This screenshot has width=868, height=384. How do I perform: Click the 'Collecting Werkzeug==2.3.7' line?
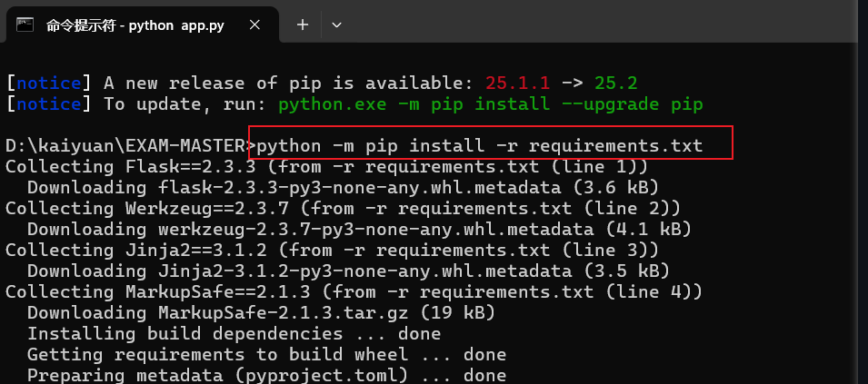click(x=344, y=208)
